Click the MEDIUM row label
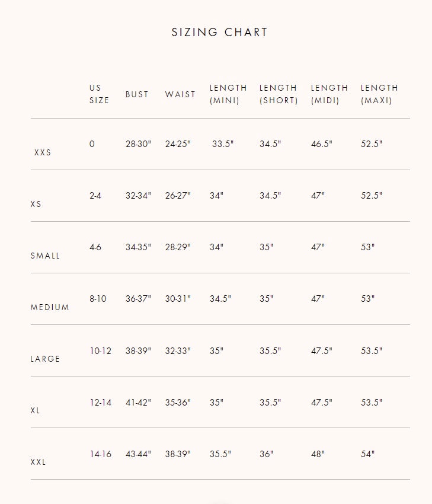 pyautogui.click(x=50, y=307)
